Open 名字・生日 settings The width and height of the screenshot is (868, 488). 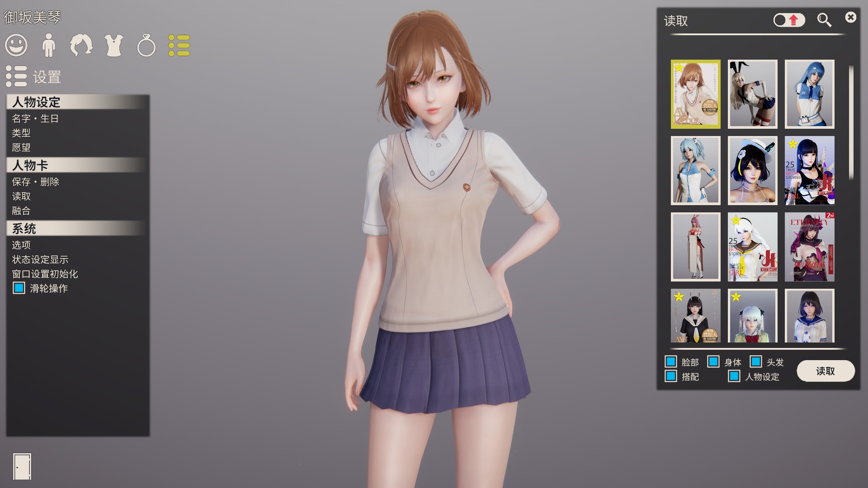[x=35, y=118]
